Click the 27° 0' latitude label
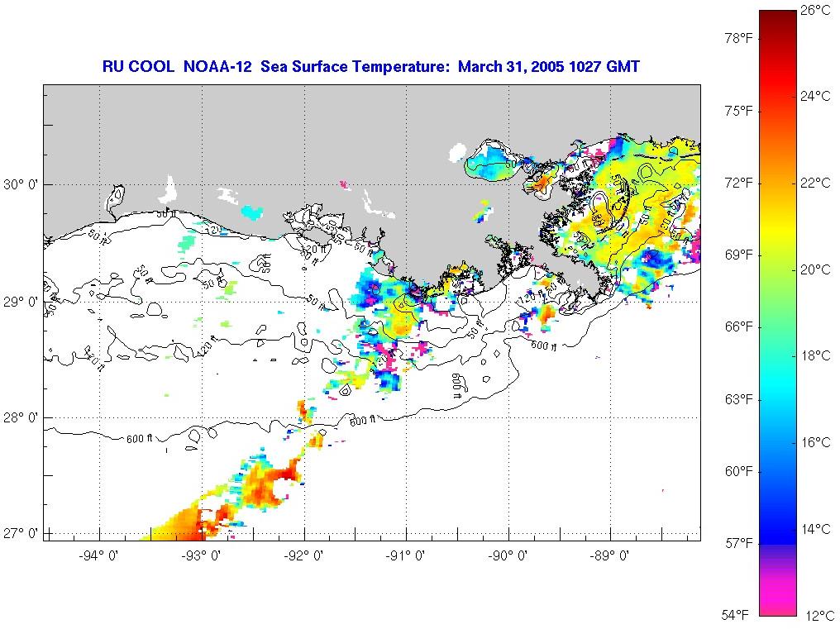Viewport: 840px width, 629px height. (21, 534)
